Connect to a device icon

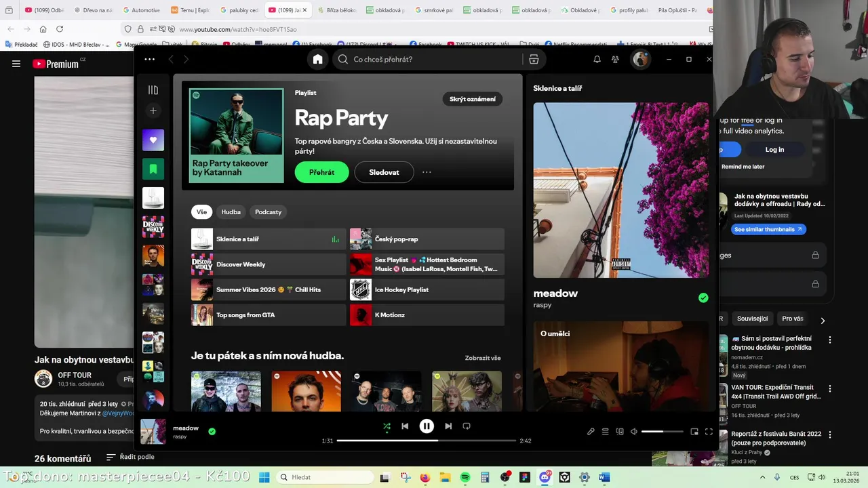pyautogui.click(x=620, y=432)
